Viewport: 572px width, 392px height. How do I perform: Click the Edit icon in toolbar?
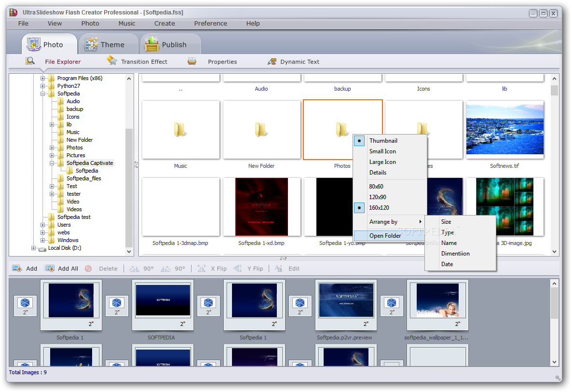(279, 269)
